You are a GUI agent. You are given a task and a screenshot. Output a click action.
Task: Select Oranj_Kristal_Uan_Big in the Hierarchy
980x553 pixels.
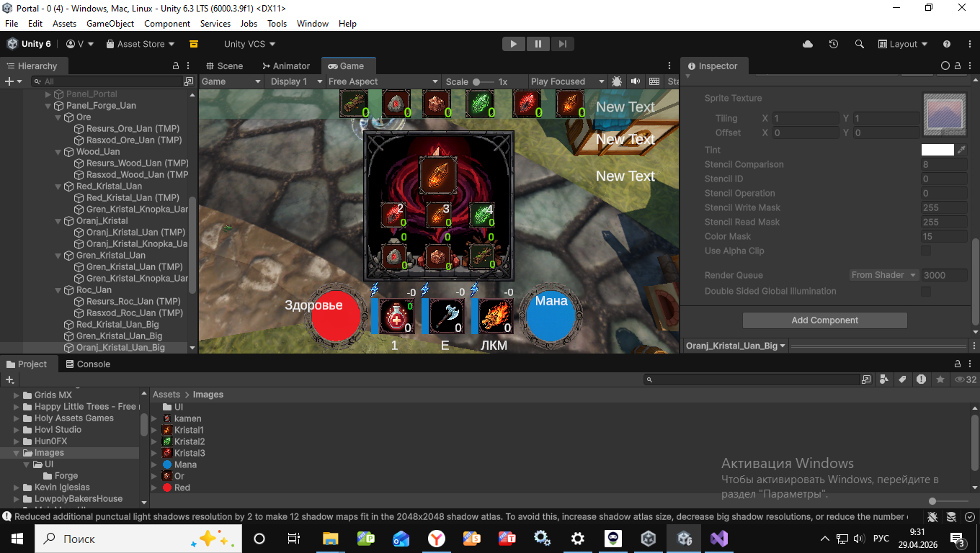pyautogui.click(x=120, y=347)
